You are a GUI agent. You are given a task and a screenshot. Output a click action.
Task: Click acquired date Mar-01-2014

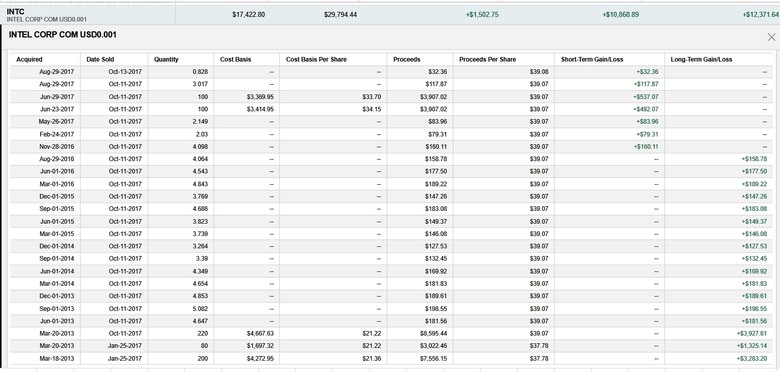(x=56, y=283)
